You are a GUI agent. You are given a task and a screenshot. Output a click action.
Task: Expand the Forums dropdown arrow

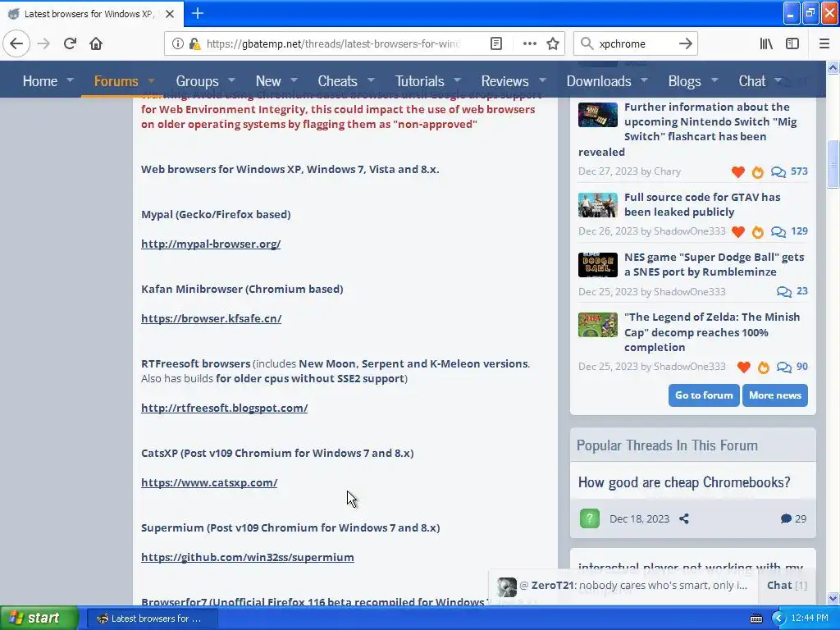coord(151,80)
